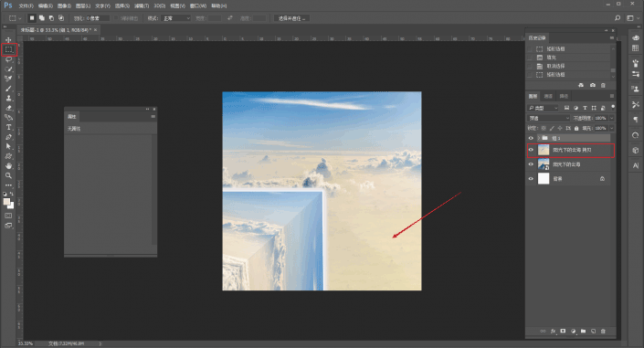Reset default foreground/background colors
This screenshot has width=644, height=348.
click(5, 194)
